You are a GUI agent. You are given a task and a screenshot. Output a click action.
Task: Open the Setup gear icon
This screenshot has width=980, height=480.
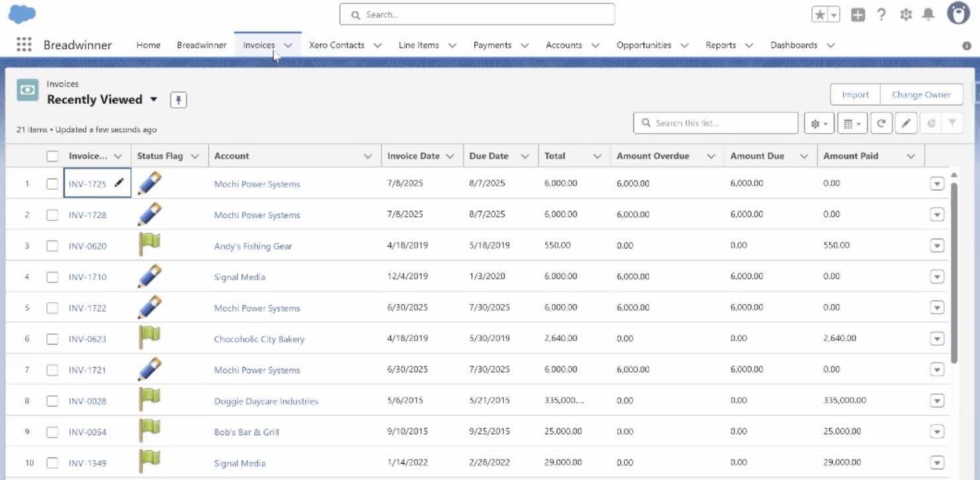pos(905,15)
